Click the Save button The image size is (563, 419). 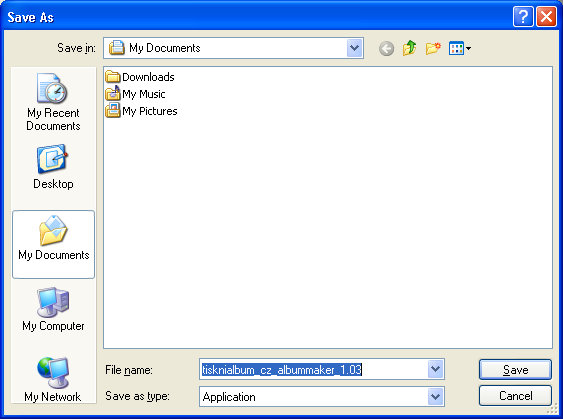coord(515,369)
